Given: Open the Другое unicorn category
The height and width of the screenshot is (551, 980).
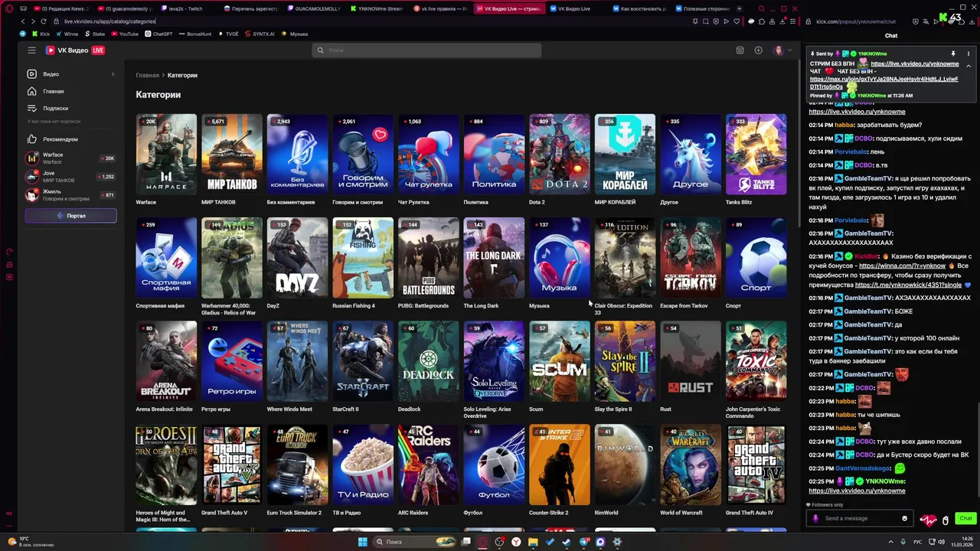Looking at the screenshot, I should pos(691,154).
